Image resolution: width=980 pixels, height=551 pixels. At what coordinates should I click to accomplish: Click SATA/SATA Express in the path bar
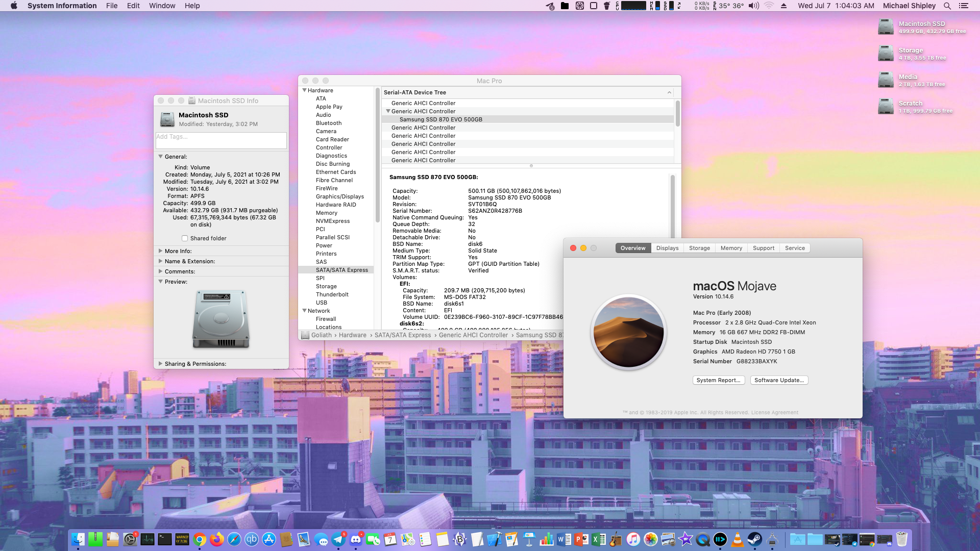(x=403, y=335)
